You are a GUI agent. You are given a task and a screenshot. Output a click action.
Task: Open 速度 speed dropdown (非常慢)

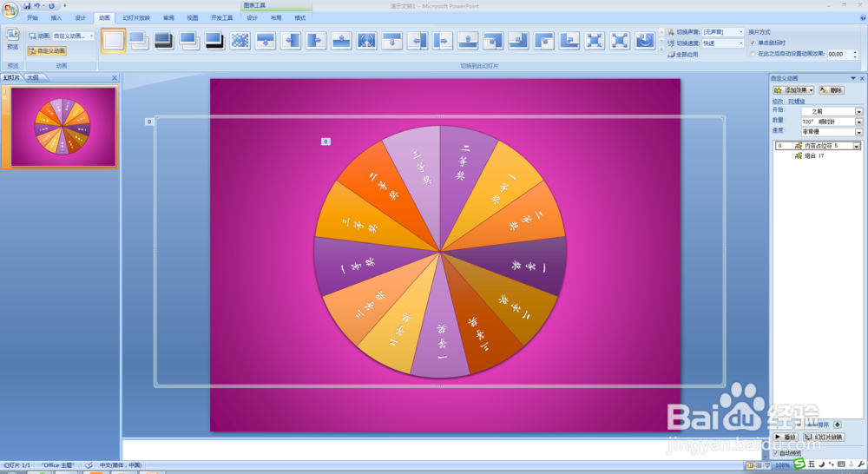pos(859,132)
